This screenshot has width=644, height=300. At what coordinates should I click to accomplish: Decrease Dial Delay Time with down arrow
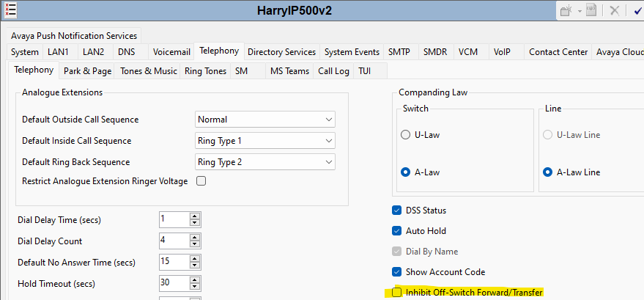195,223
